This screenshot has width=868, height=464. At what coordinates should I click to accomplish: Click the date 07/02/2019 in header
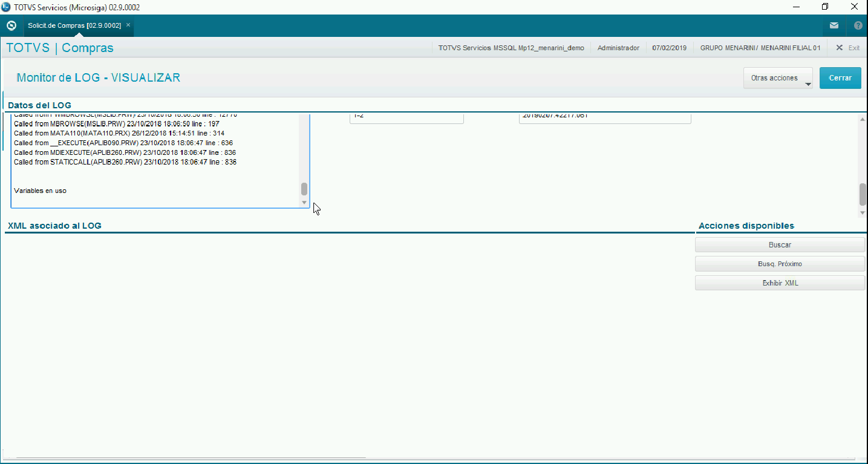click(x=670, y=48)
